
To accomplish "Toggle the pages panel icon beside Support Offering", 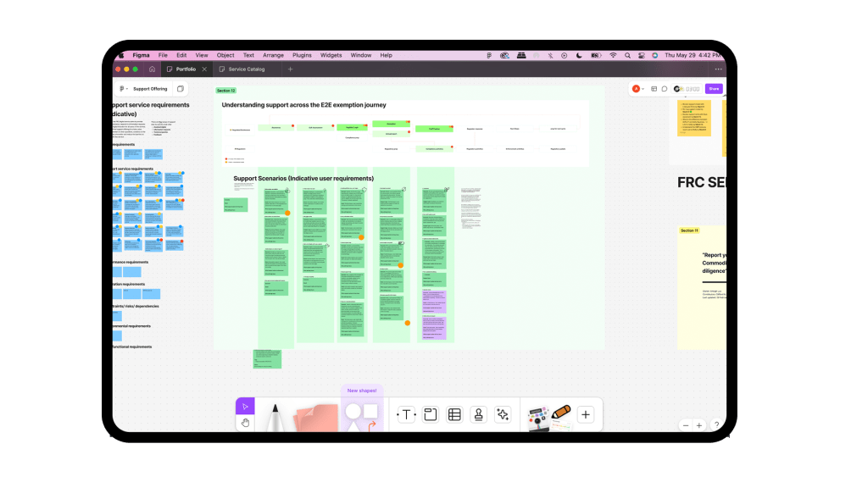I will [x=180, y=89].
